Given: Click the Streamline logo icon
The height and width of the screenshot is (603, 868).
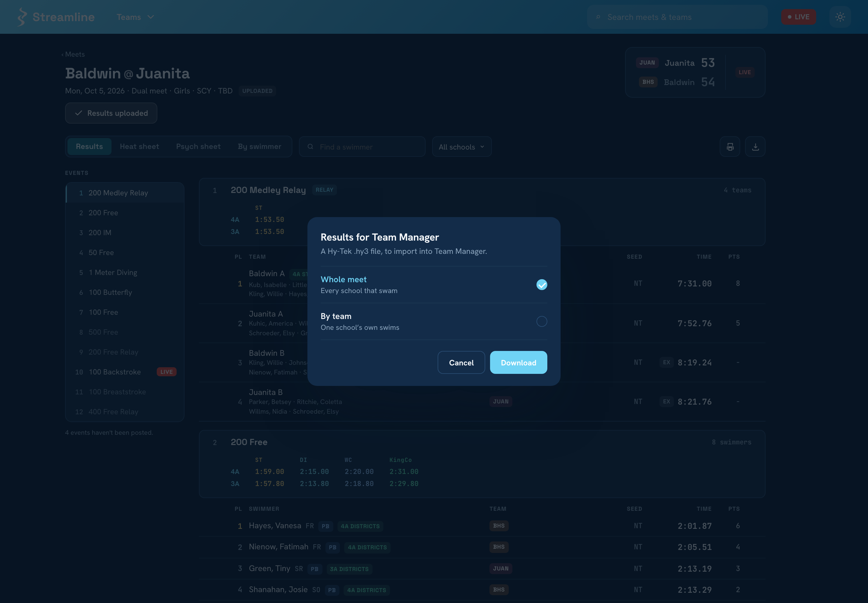Looking at the screenshot, I should click(x=22, y=17).
